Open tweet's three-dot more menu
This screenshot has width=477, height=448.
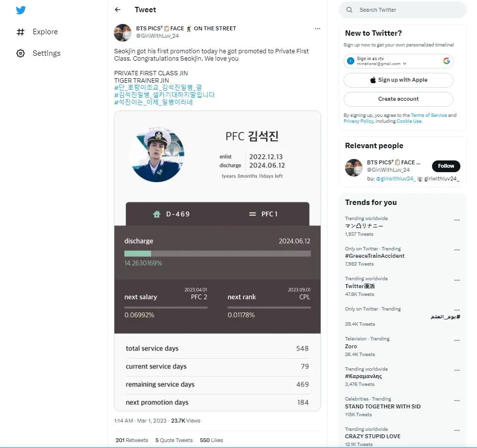(318, 28)
